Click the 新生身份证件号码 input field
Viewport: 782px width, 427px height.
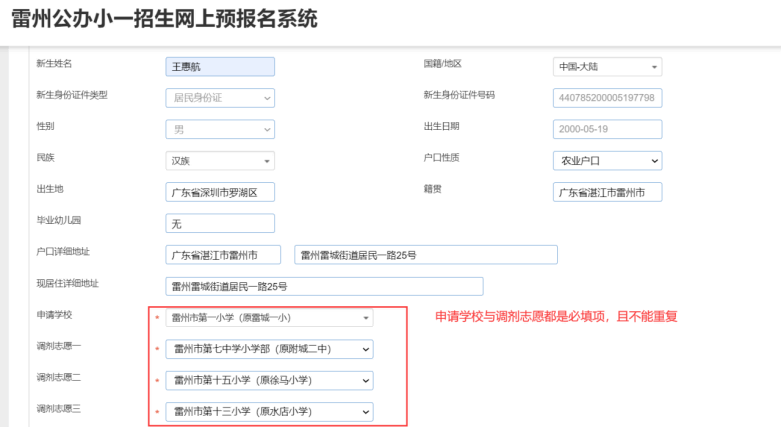click(607, 98)
